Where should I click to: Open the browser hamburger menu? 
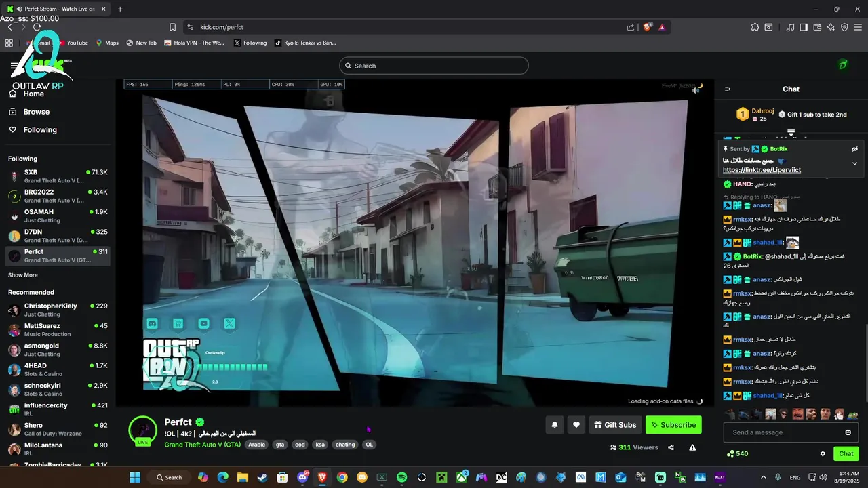click(859, 27)
